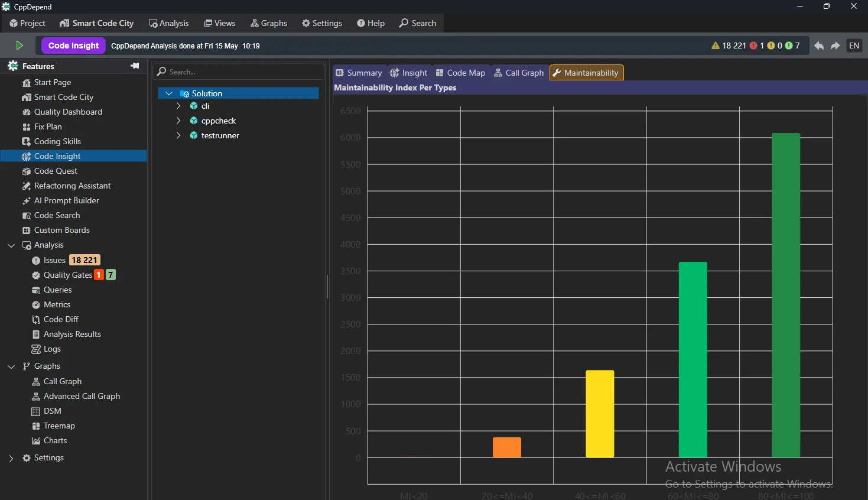Click the Code Diff icon

pos(35,320)
